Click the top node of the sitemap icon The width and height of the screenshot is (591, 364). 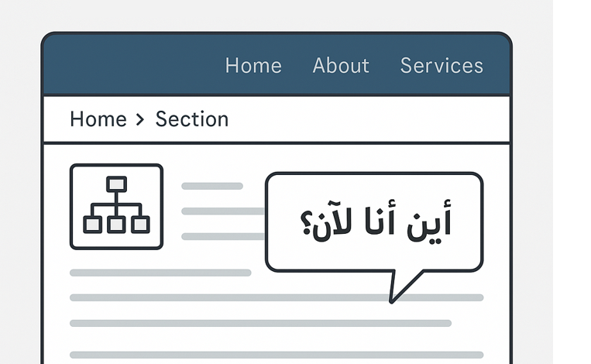click(x=116, y=184)
